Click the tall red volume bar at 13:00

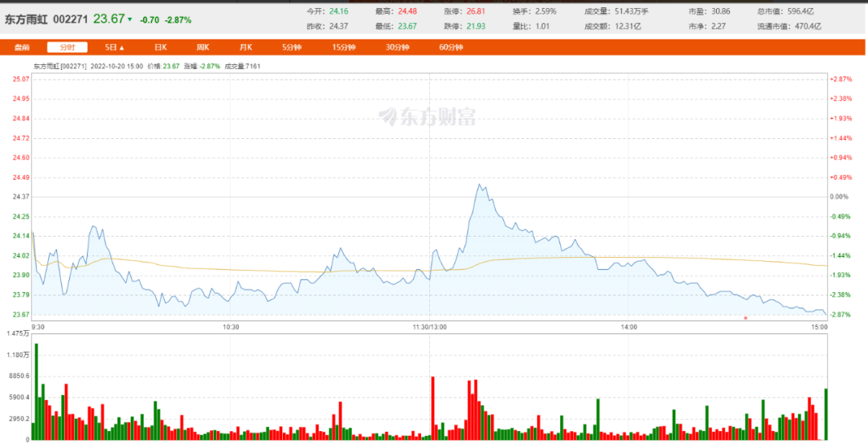[433, 408]
